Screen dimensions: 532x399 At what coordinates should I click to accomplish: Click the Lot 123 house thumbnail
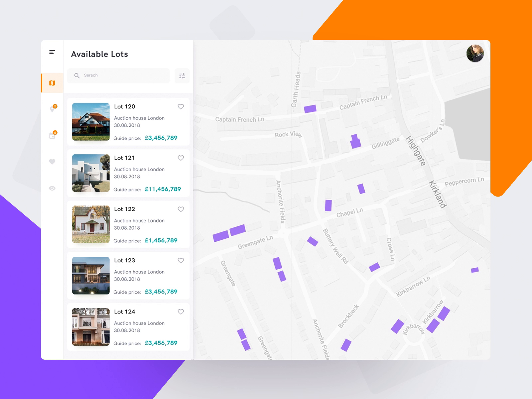point(90,276)
